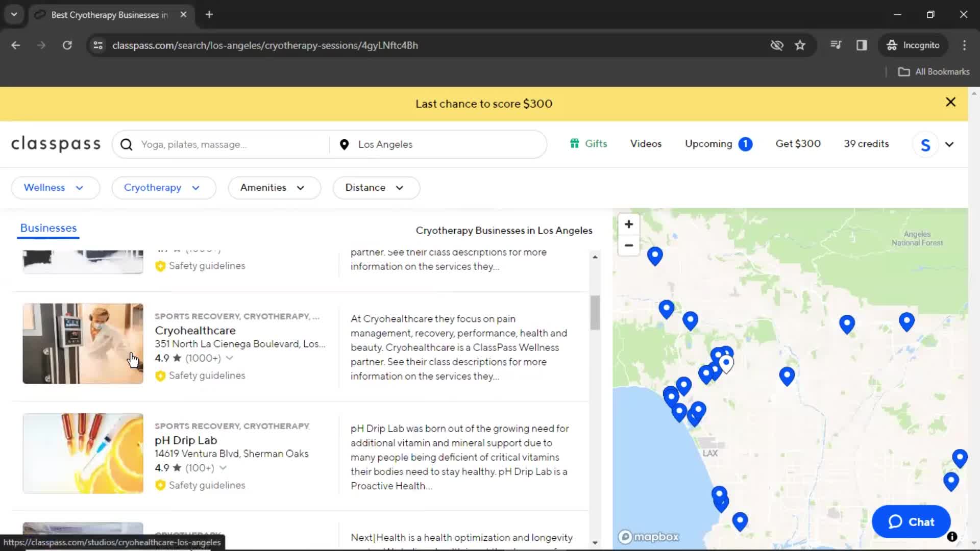View site information icon in address bar
Viewport: 980px width, 551px height.
98,45
